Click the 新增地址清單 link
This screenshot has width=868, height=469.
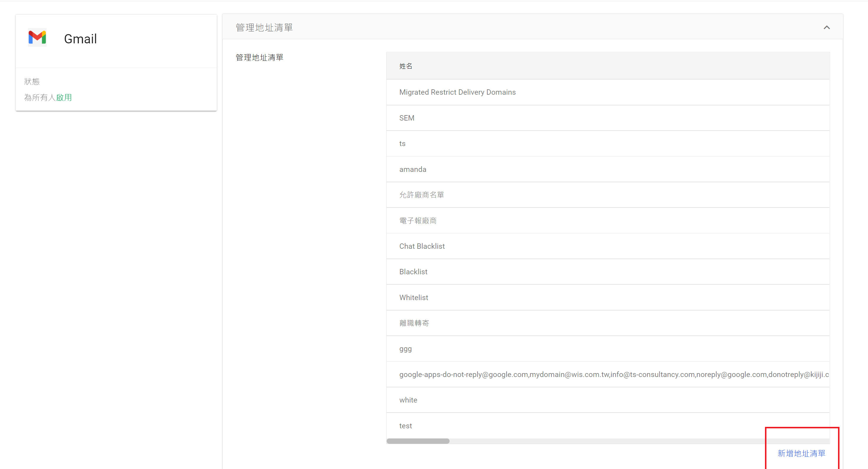point(801,453)
